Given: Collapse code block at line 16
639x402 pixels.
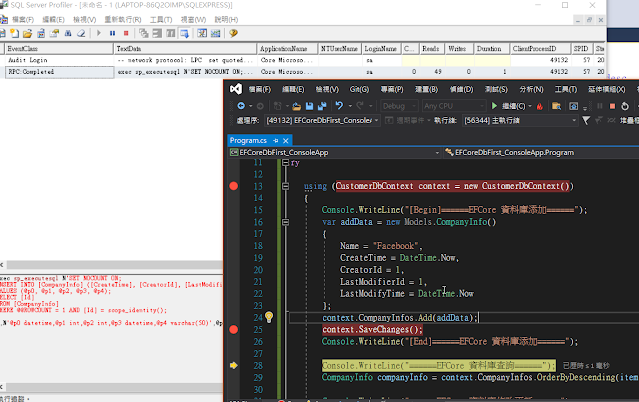Looking at the screenshot, I should point(286,222).
